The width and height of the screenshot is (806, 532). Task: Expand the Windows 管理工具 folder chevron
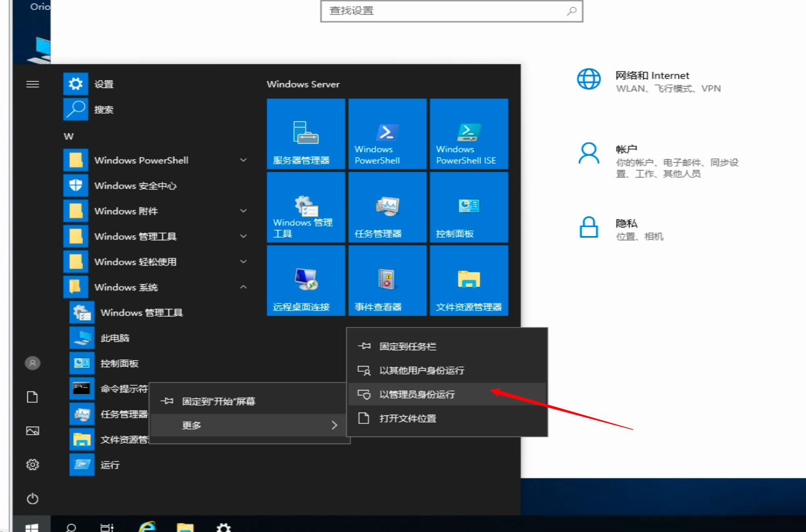click(244, 236)
